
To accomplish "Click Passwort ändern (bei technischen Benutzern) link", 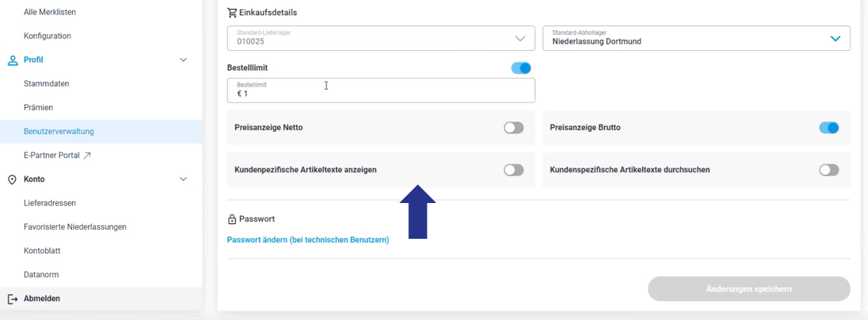I will tap(308, 240).
